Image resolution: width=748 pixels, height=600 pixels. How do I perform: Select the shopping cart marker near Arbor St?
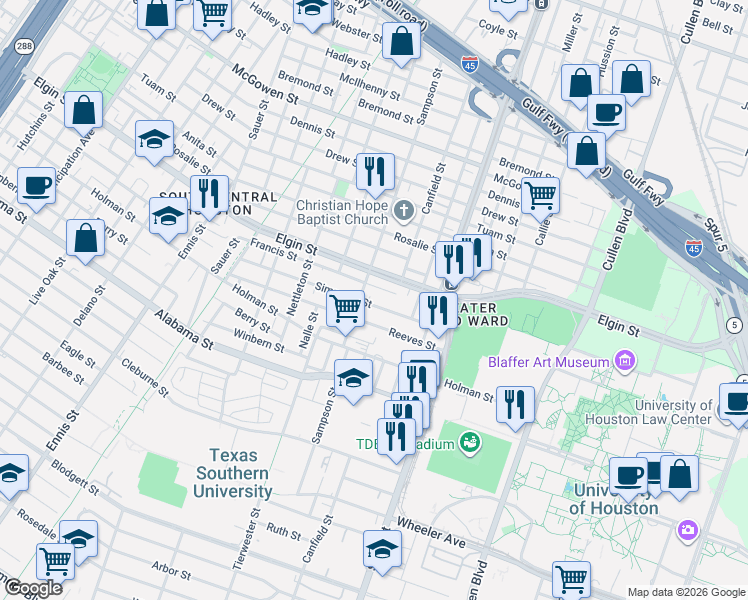pos(55,565)
